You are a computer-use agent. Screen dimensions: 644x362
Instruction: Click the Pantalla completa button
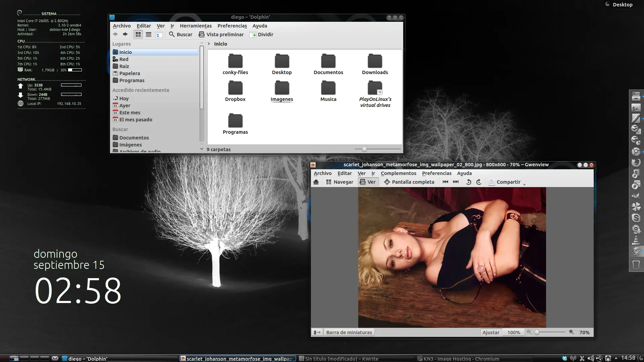point(409,182)
